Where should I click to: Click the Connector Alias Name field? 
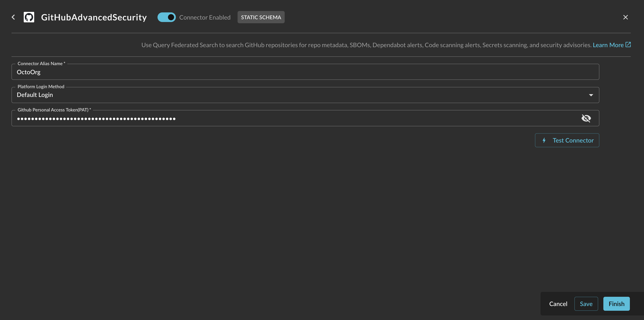pyautogui.click(x=305, y=72)
